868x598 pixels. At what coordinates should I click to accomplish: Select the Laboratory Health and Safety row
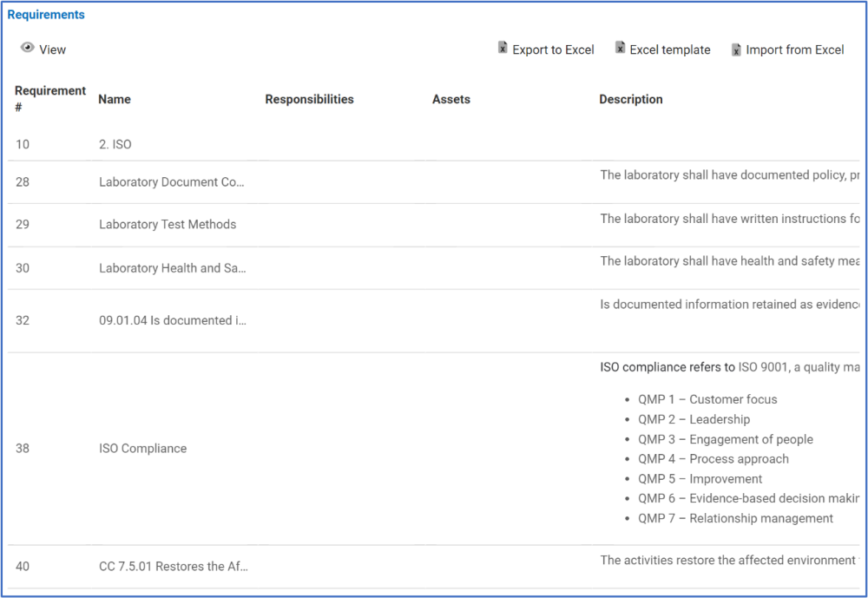pyautogui.click(x=172, y=268)
